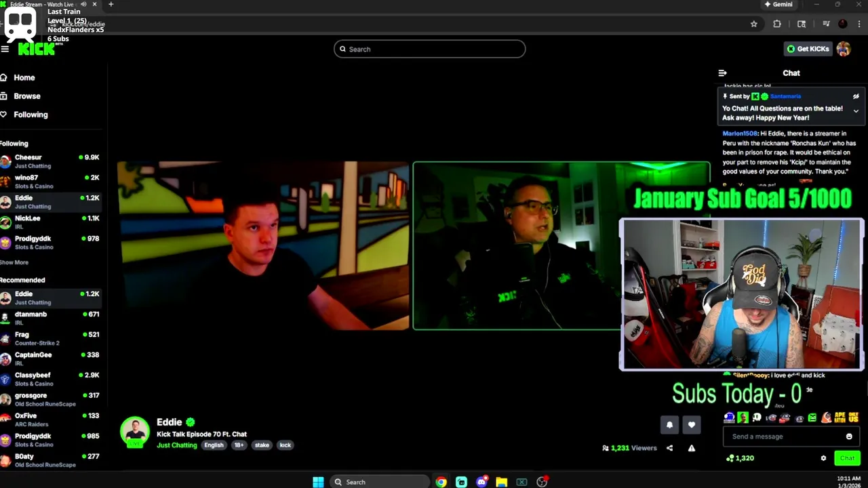The height and width of the screenshot is (488, 868).
Task: Open OxFive ARC Raiders channel
Action: point(51,420)
